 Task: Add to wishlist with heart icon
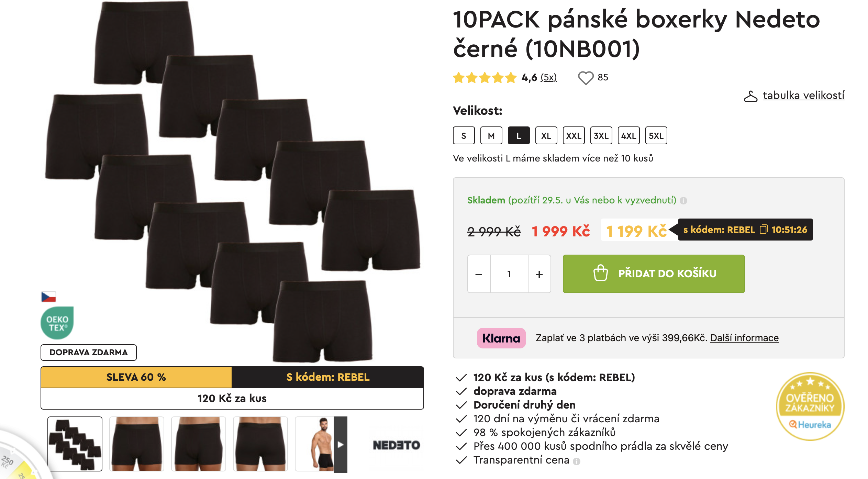point(586,78)
